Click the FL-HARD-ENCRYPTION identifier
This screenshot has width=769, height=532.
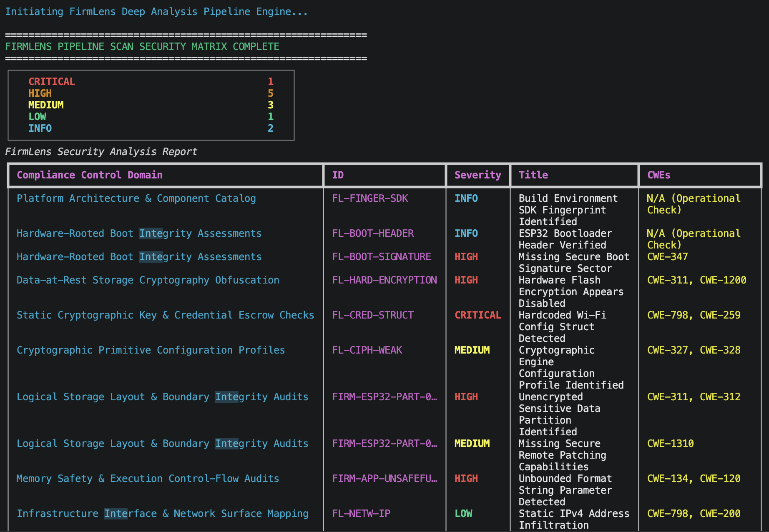(384, 280)
